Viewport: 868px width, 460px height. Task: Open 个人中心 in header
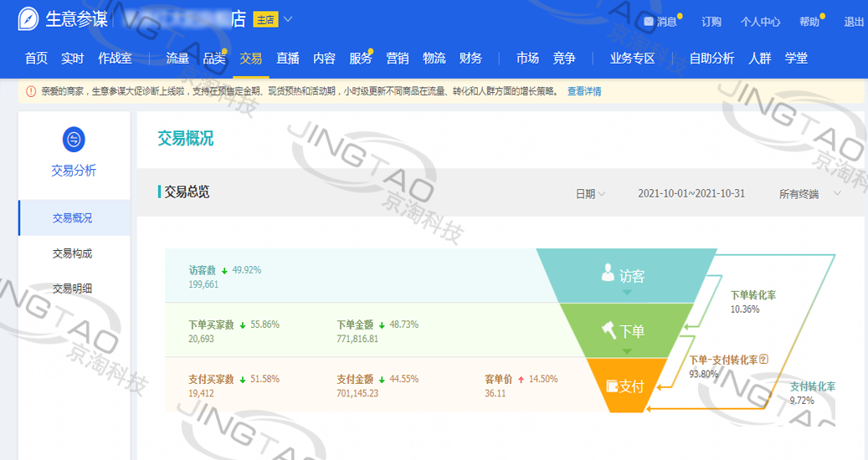point(761,22)
